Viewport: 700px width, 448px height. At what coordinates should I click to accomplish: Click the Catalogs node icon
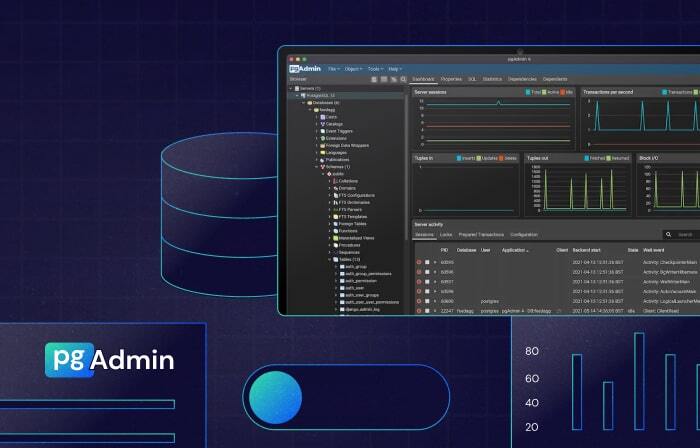click(x=322, y=124)
